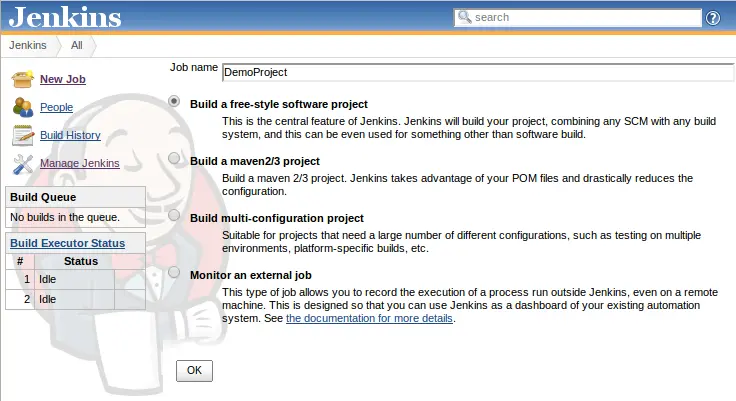Click the New Job package icon

pyautogui.click(x=23, y=79)
